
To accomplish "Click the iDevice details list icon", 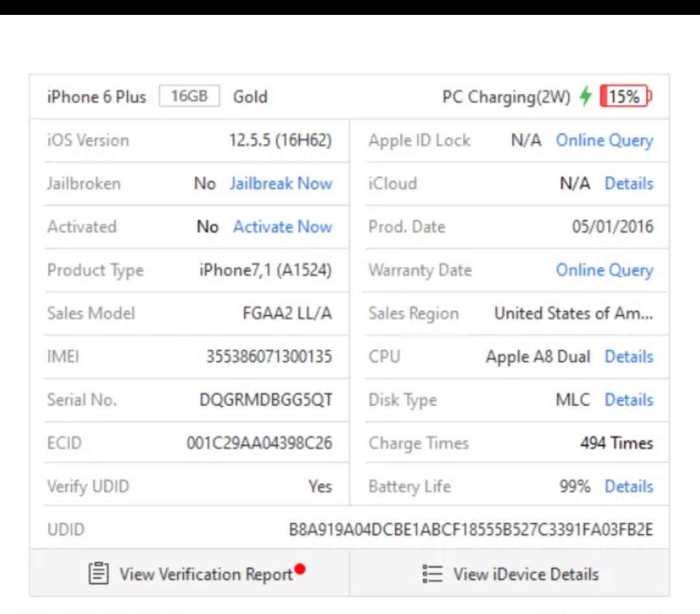I will (x=432, y=573).
